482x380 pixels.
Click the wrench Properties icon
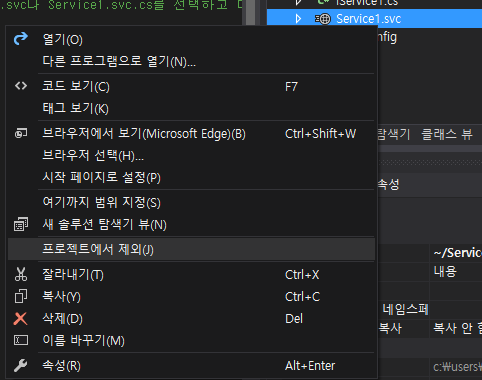21,366
